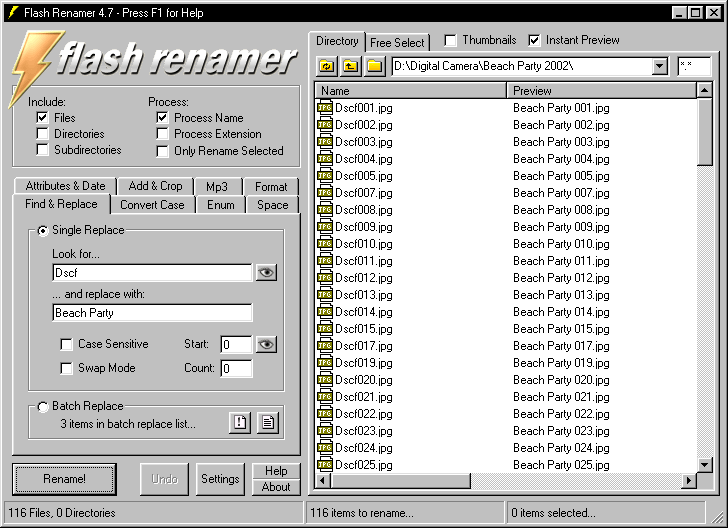Enable the Subdirectories checkbox
The width and height of the screenshot is (728, 528).
coord(42,150)
